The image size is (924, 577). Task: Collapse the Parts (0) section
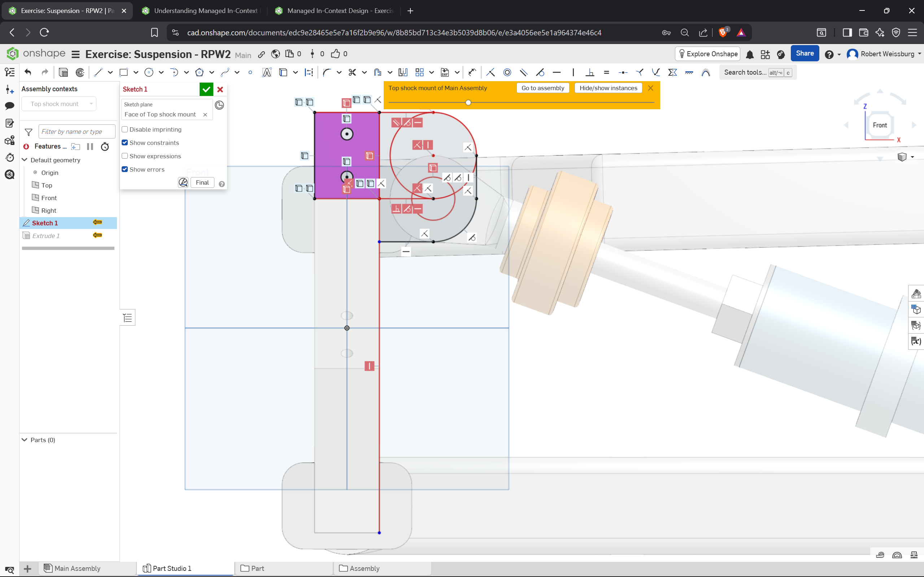click(x=25, y=440)
